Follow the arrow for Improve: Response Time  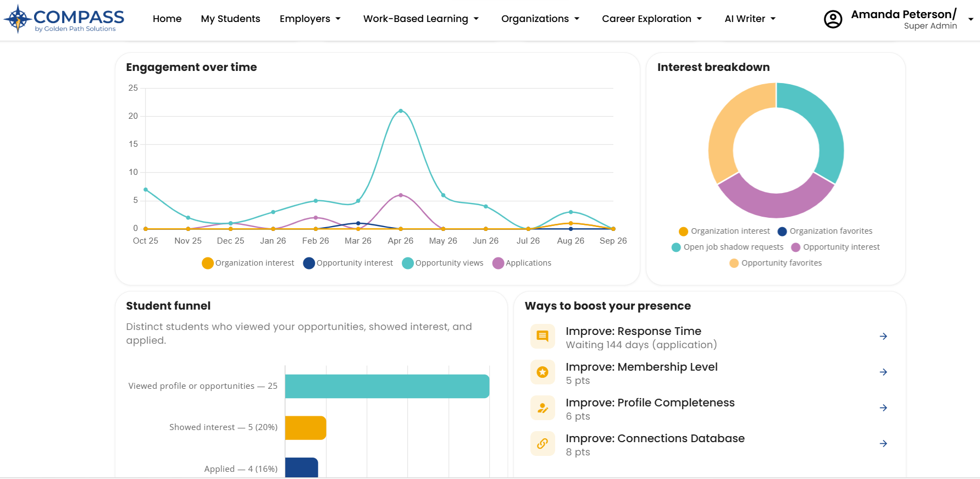883,337
